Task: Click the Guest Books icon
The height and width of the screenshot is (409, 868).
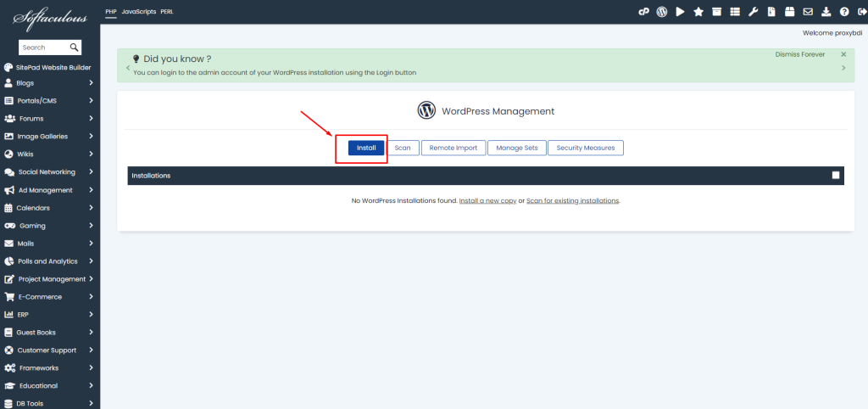Action: click(8, 333)
